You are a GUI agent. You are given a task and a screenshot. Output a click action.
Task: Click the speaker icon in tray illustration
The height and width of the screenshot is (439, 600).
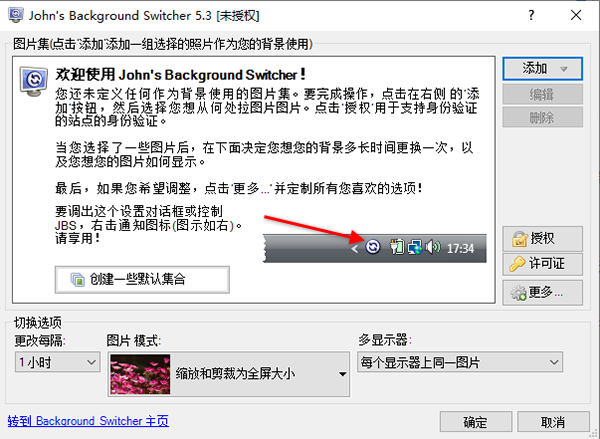[x=433, y=248]
